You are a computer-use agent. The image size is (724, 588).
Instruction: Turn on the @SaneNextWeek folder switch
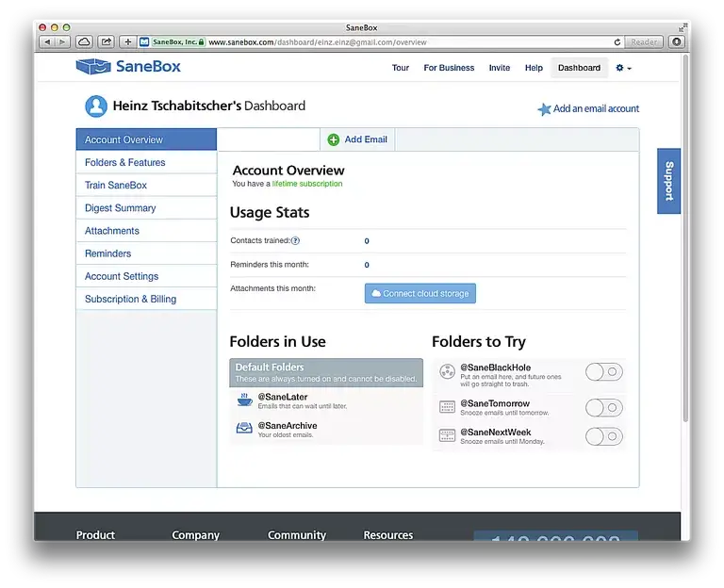604,436
